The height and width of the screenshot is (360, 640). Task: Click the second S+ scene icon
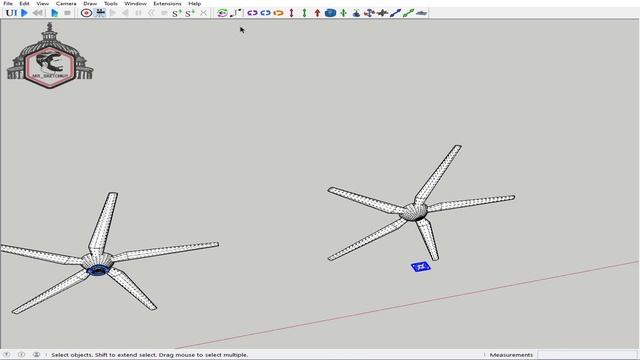(190, 13)
